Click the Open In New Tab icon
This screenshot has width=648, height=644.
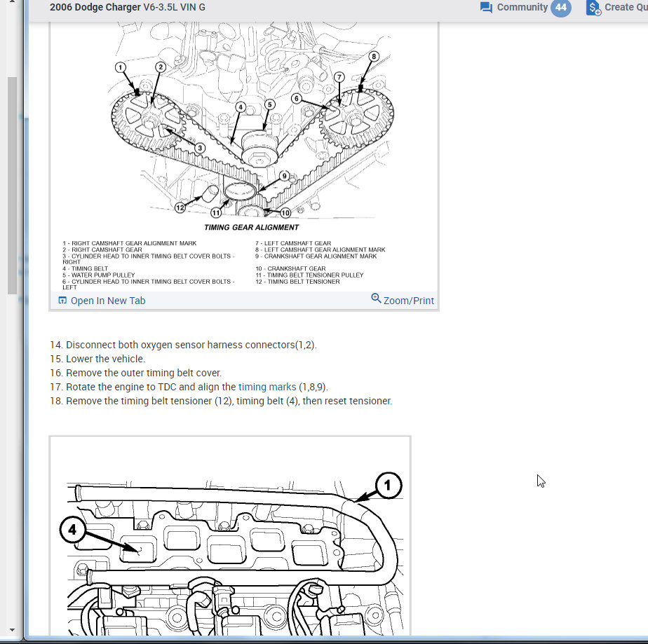click(x=62, y=300)
